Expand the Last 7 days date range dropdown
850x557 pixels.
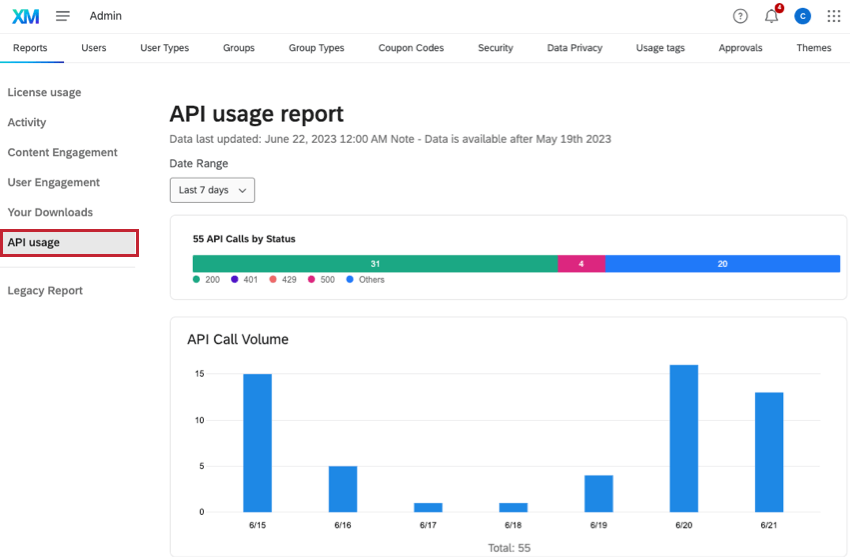tap(212, 190)
